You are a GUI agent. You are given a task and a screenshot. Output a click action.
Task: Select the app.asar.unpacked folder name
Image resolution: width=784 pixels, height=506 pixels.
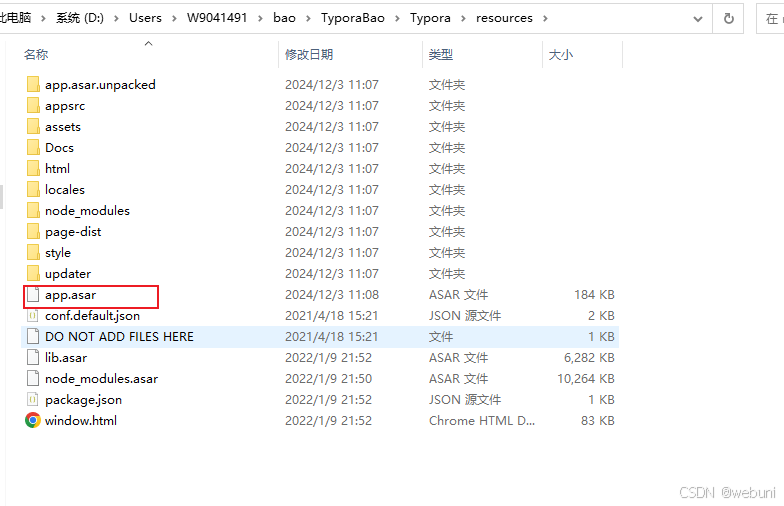(x=100, y=84)
